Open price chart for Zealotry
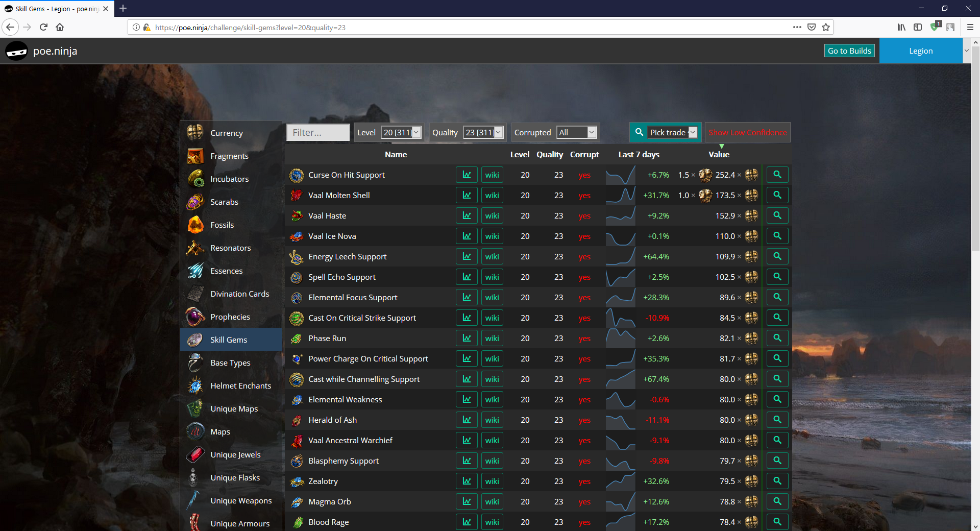Image resolution: width=980 pixels, height=531 pixels. [x=467, y=481]
